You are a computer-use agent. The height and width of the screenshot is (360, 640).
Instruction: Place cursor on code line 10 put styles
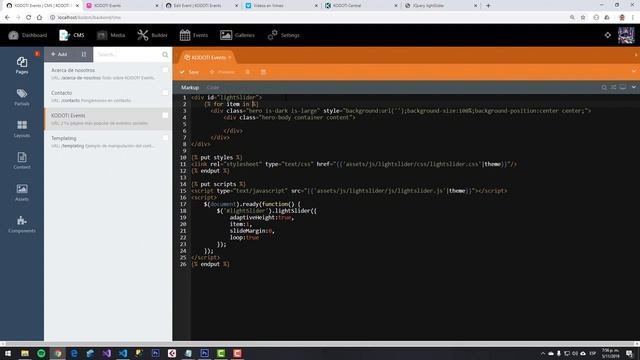pos(217,158)
